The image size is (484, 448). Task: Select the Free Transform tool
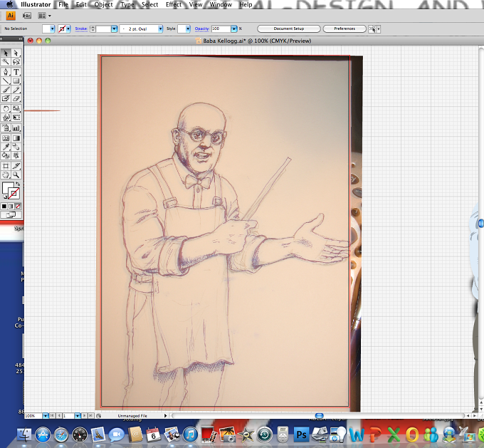pyautogui.click(x=16, y=118)
